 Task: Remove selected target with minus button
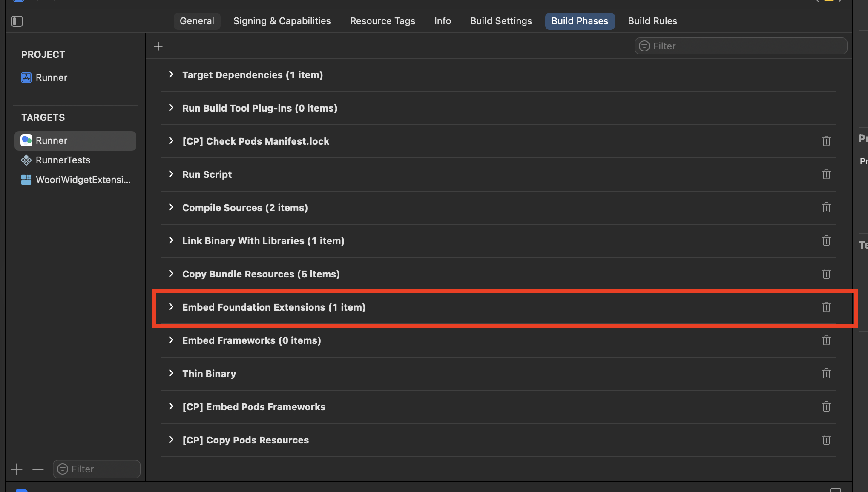point(38,469)
